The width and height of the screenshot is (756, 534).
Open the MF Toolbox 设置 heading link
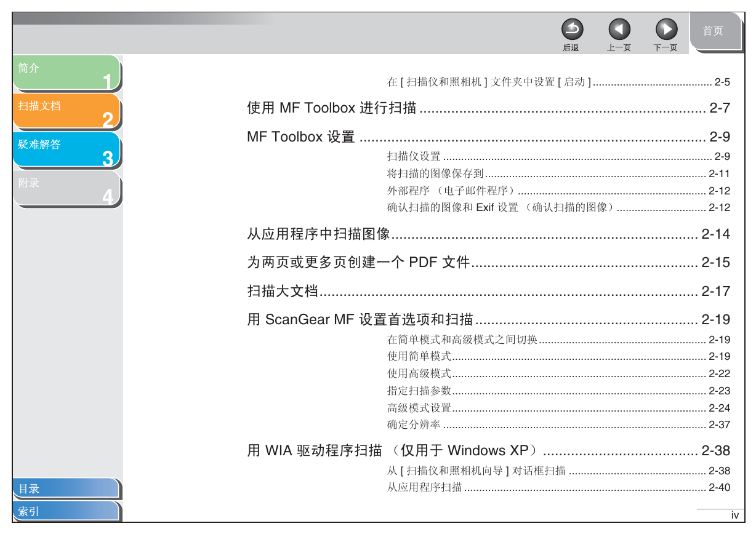coord(488,137)
